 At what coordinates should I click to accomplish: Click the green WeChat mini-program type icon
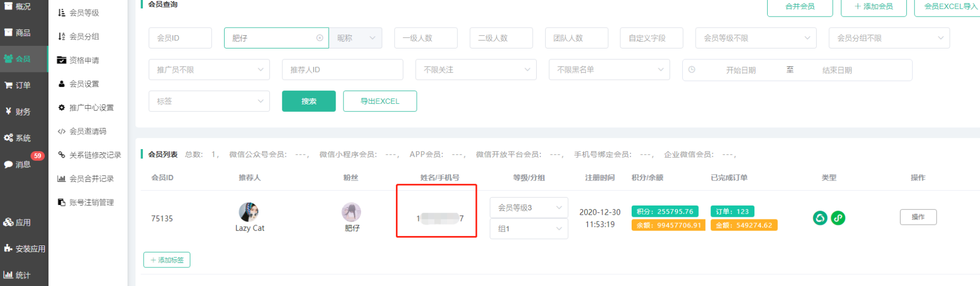coord(820,218)
